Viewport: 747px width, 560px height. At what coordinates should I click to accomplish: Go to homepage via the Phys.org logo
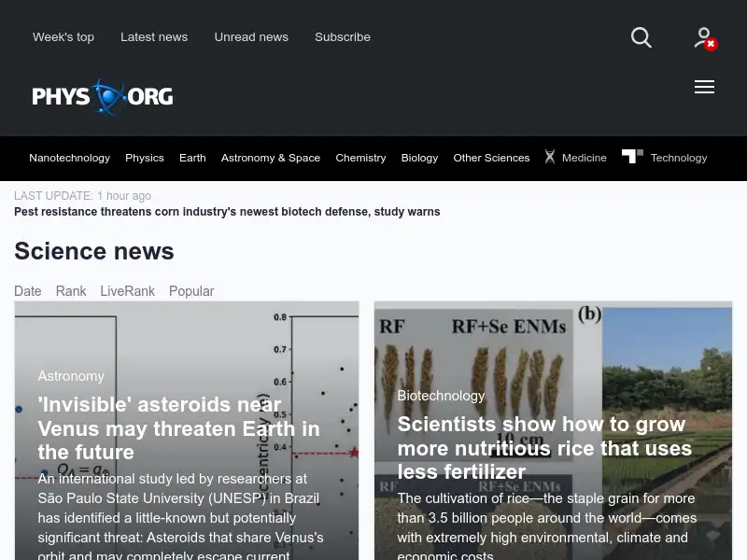[x=102, y=97]
